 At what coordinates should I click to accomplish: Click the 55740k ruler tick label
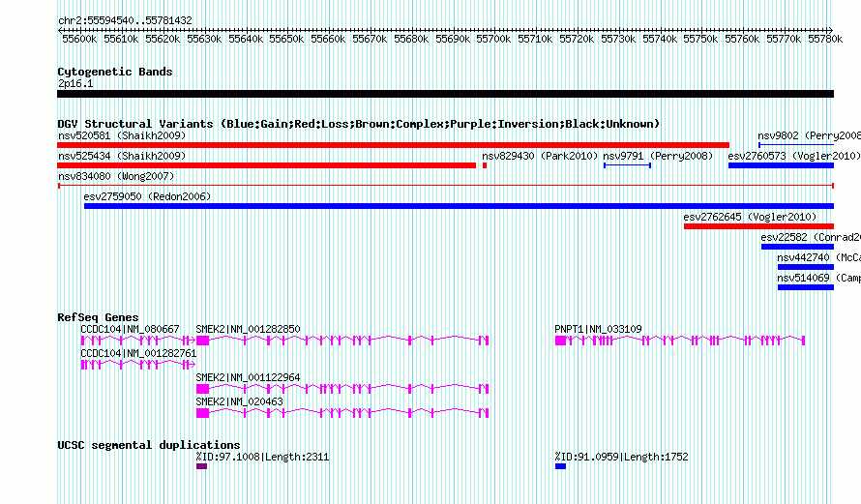point(660,39)
